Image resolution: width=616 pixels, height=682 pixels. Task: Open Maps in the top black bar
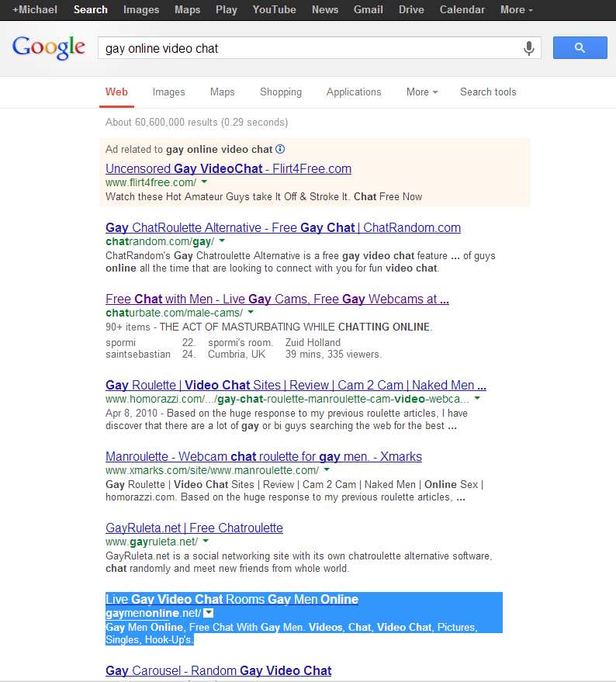coord(188,9)
